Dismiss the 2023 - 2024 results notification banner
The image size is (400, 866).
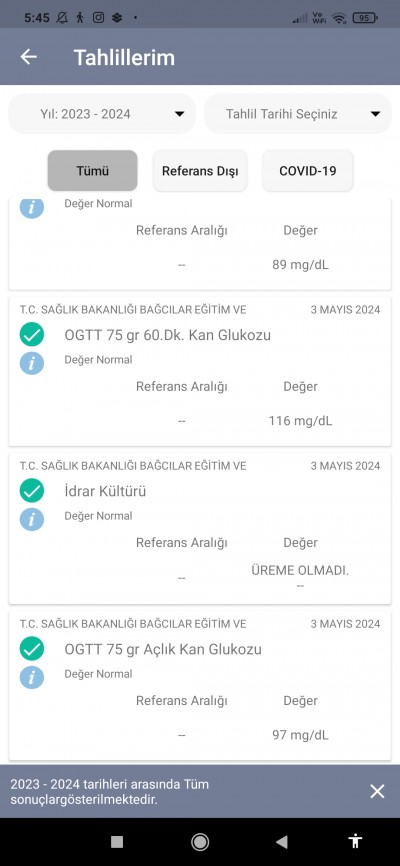click(377, 791)
